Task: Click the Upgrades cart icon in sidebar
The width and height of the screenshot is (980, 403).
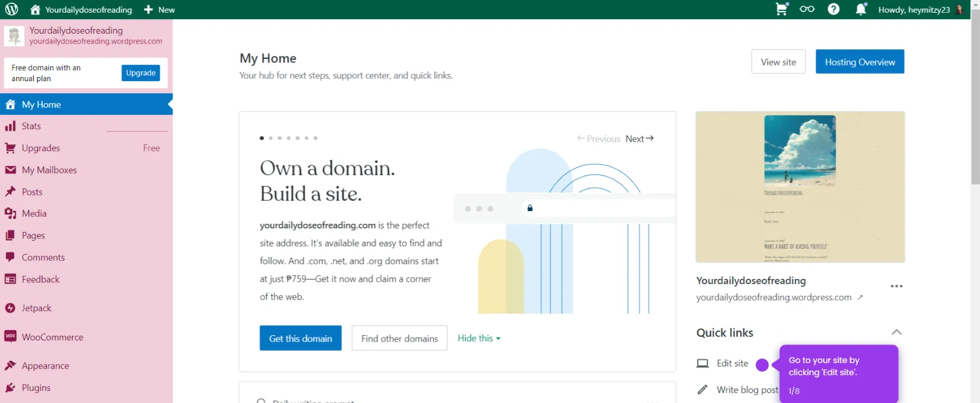Action: click(10, 148)
